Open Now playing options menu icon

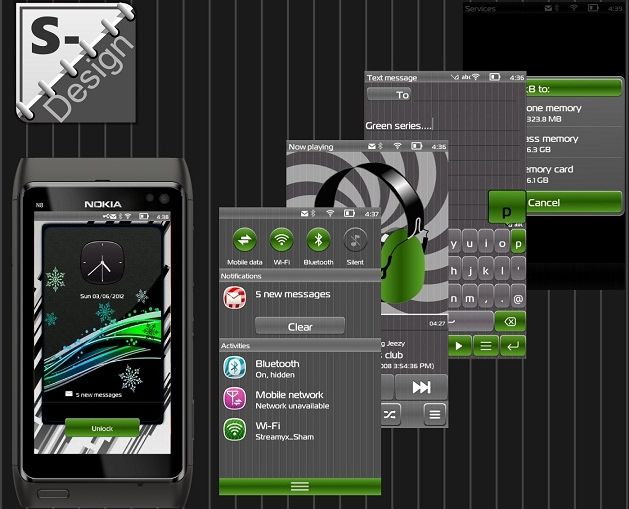(435, 414)
